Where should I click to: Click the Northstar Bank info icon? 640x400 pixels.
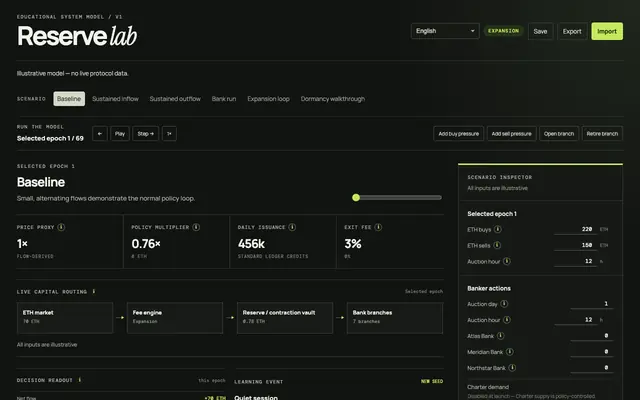pos(512,368)
